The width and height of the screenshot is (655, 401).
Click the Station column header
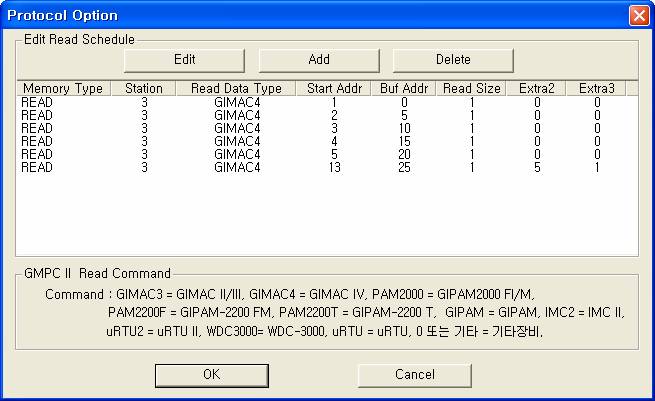[144, 89]
